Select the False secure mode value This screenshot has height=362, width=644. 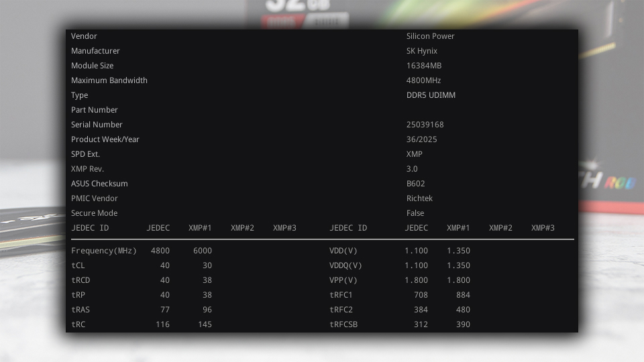tap(415, 213)
